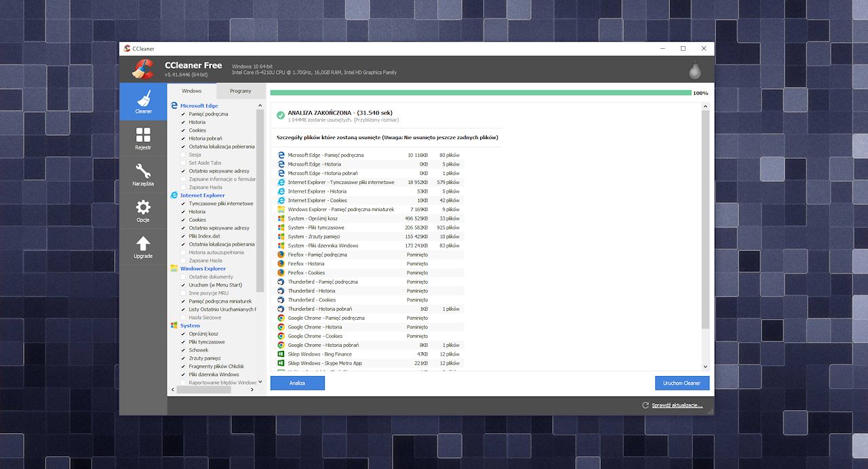The width and height of the screenshot is (868, 469).
Task: Click Firefox icon in Firefox - Pamięć podręczna row
Action: click(x=281, y=255)
